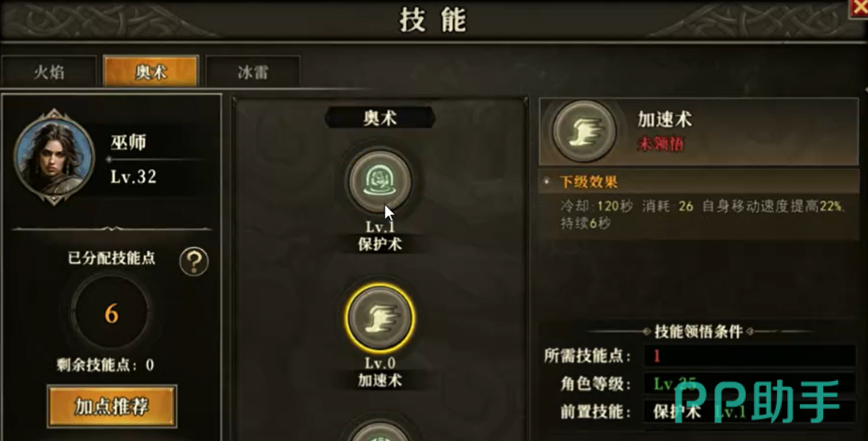This screenshot has width=868, height=441.
Task: Click the 剩余技能点 counter text
Action: coord(106,364)
